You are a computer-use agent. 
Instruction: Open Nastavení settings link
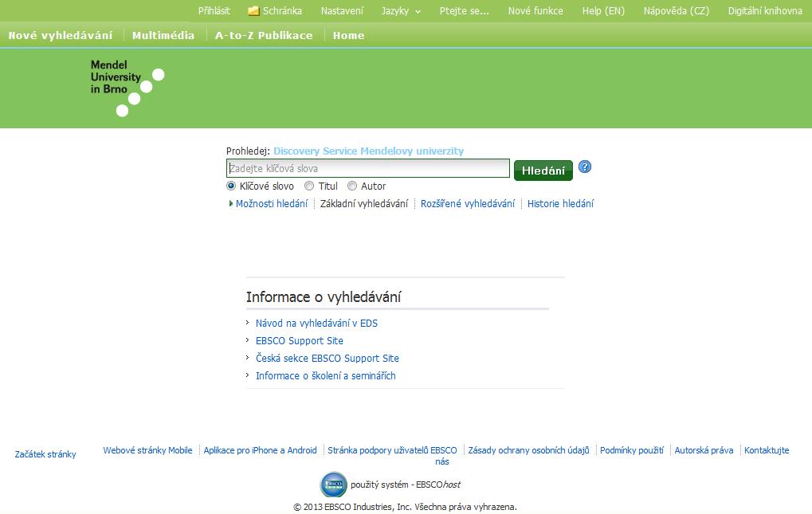[342, 11]
